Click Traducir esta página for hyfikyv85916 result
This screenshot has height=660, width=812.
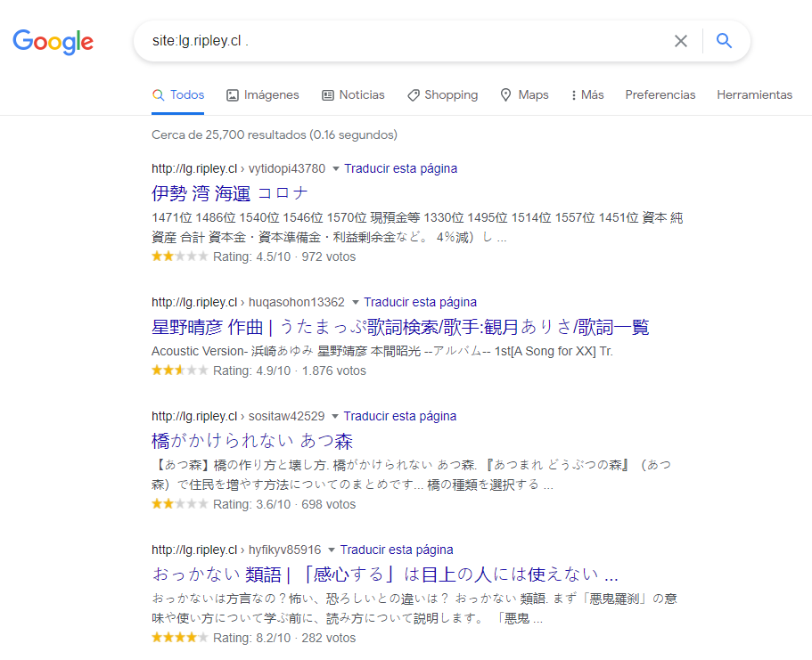coord(397,550)
